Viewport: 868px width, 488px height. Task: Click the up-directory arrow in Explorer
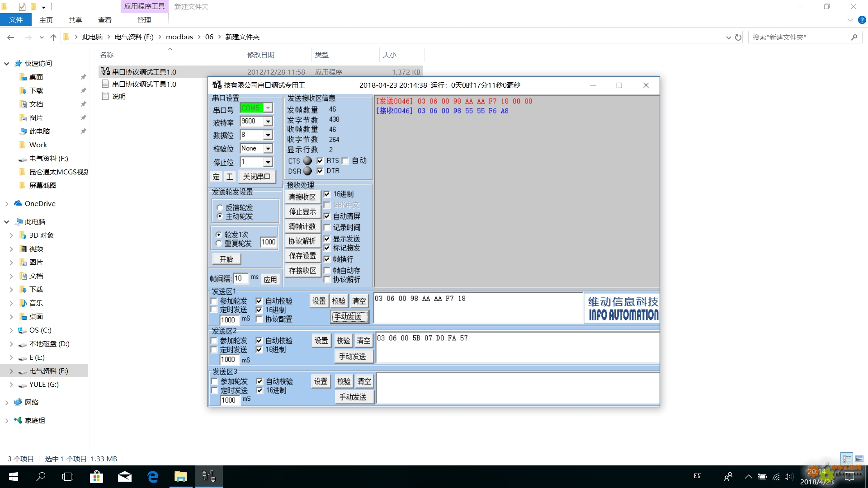[x=53, y=37]
